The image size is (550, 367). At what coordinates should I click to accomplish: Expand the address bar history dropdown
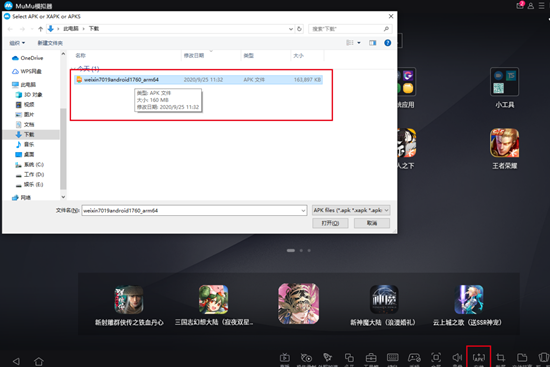point(291,29)
